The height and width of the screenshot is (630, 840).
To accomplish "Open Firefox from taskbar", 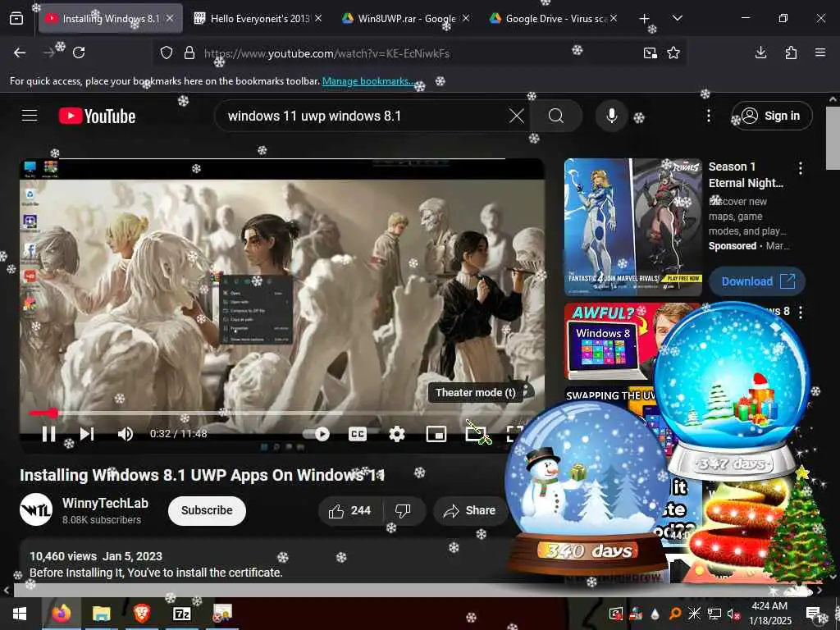I will point(61,614).
